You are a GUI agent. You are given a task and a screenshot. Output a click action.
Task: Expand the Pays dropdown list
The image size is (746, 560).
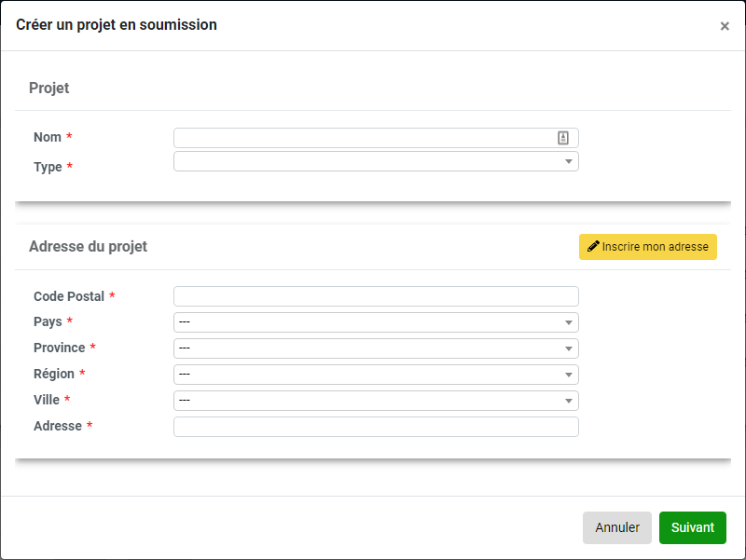tap(376, 322)
